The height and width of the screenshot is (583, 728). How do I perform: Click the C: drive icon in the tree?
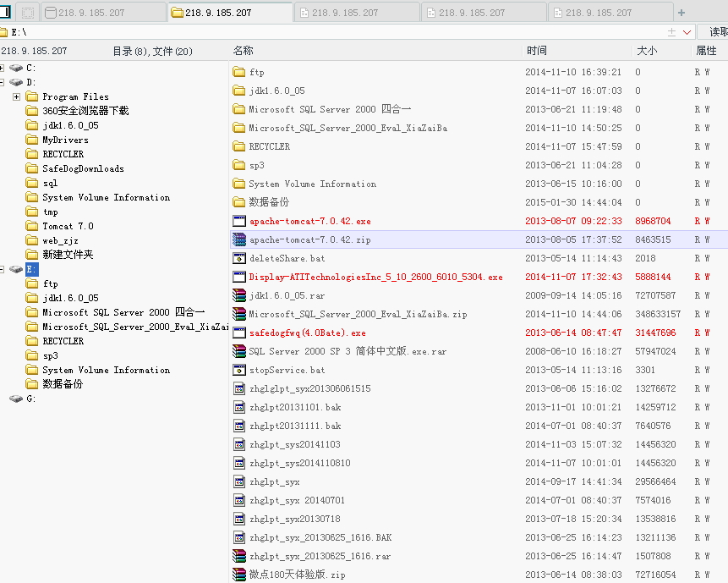click(16, 69)
